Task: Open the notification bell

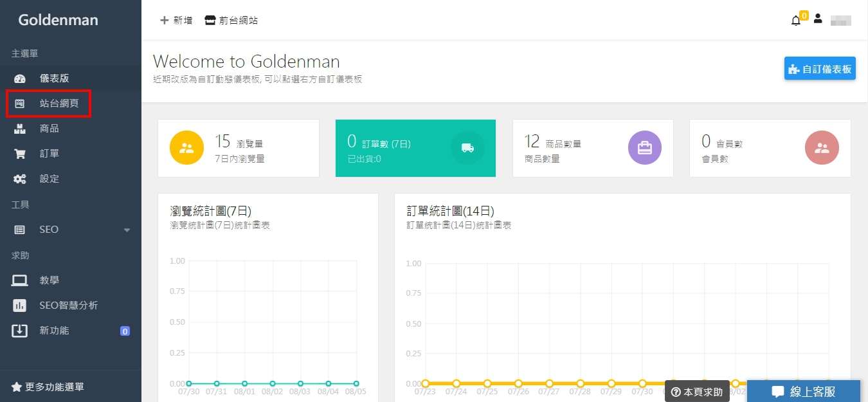Action: [796, 21]
